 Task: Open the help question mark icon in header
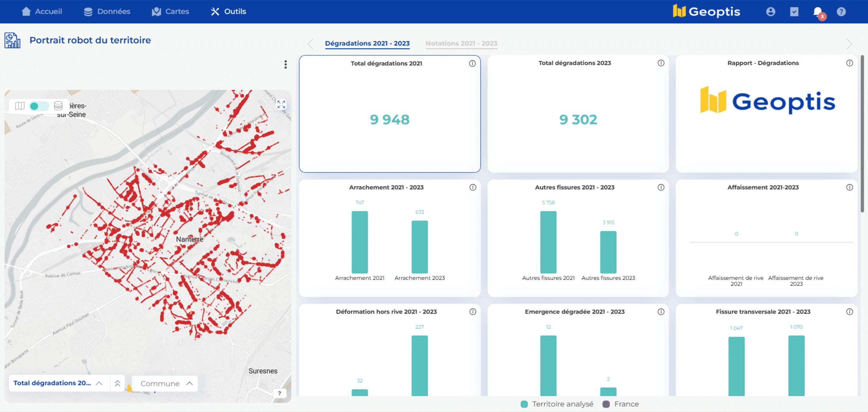(x=841, y=12)
